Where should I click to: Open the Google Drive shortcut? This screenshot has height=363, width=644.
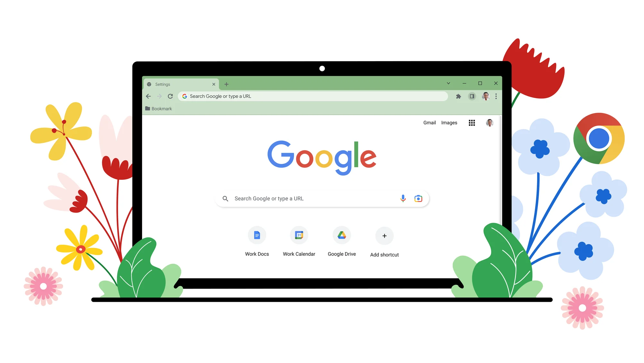click(x=342, y=235)
